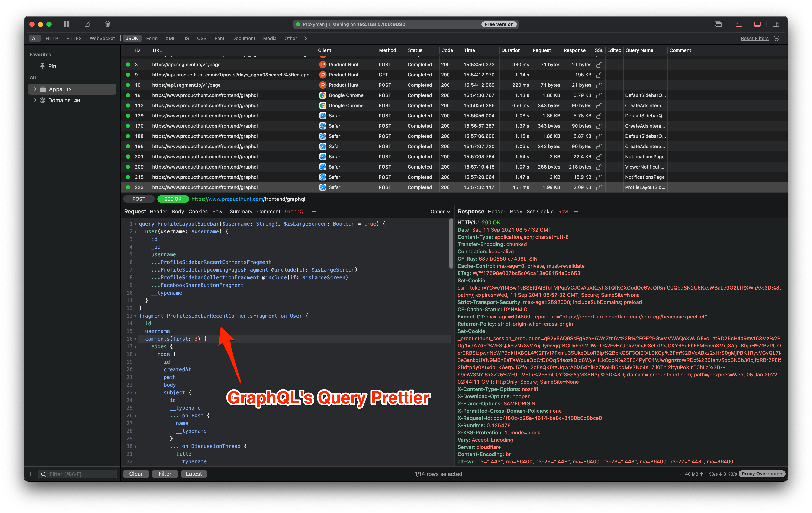Click the compose/edit icon in toolbar
812x513 pixels.
click(87, 24)
